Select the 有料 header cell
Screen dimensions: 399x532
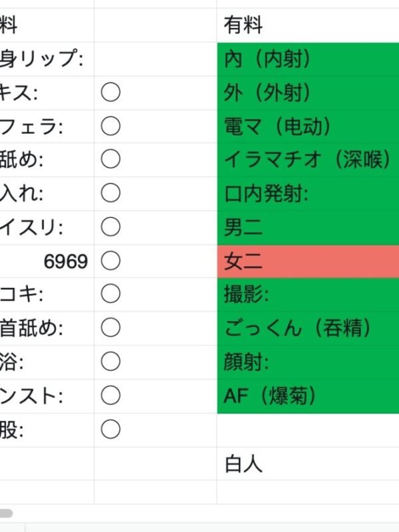307,26
